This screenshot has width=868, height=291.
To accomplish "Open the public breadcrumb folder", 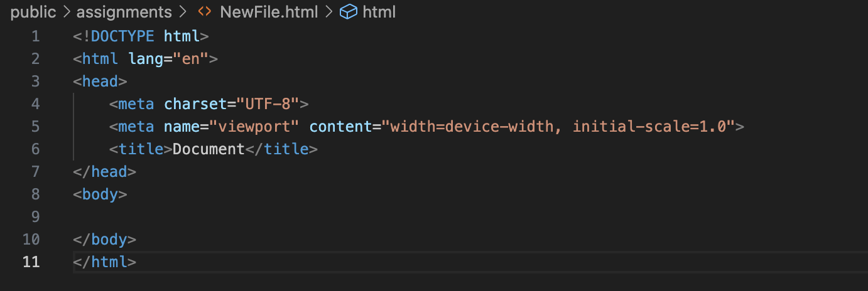I will coord(33,12).
